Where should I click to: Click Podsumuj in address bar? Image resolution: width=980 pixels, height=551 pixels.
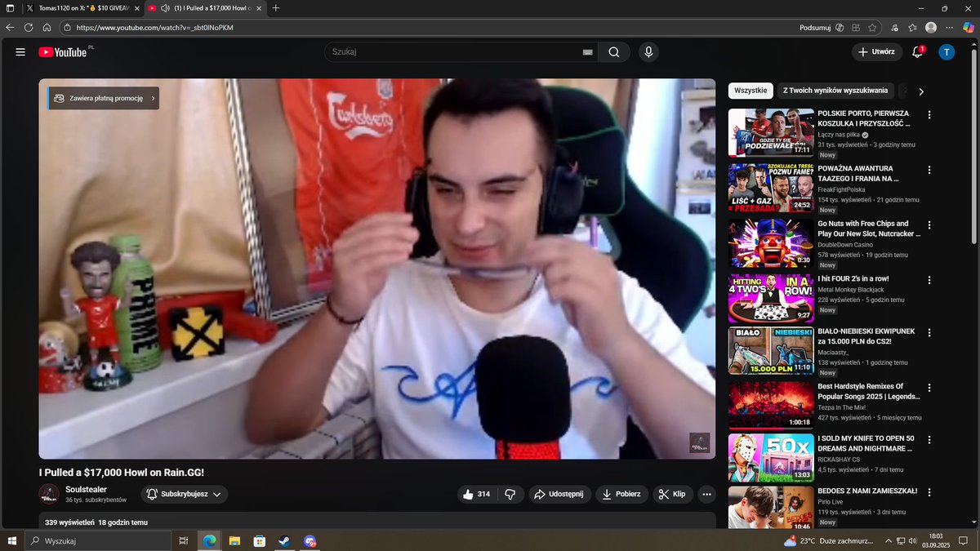click(x=815, y=27)
